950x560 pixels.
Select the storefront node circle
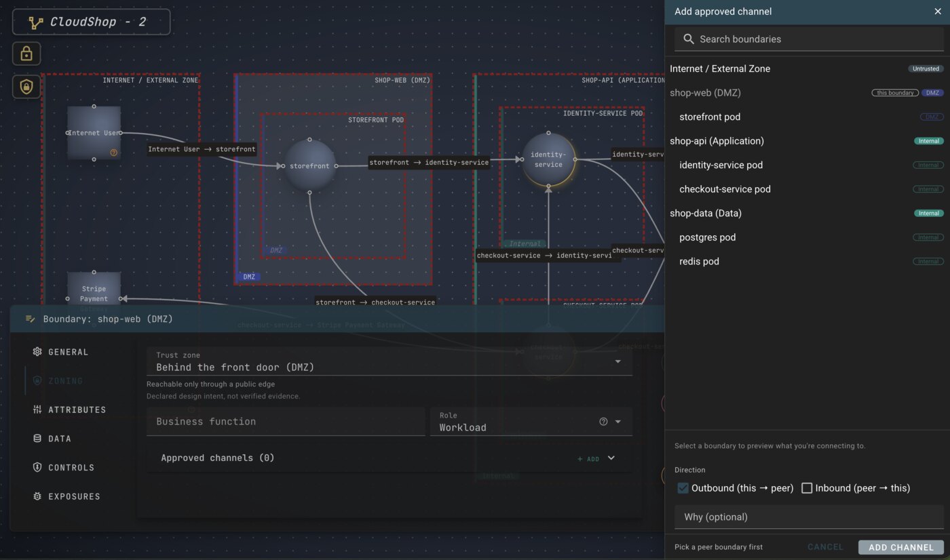tap(309, 166)
